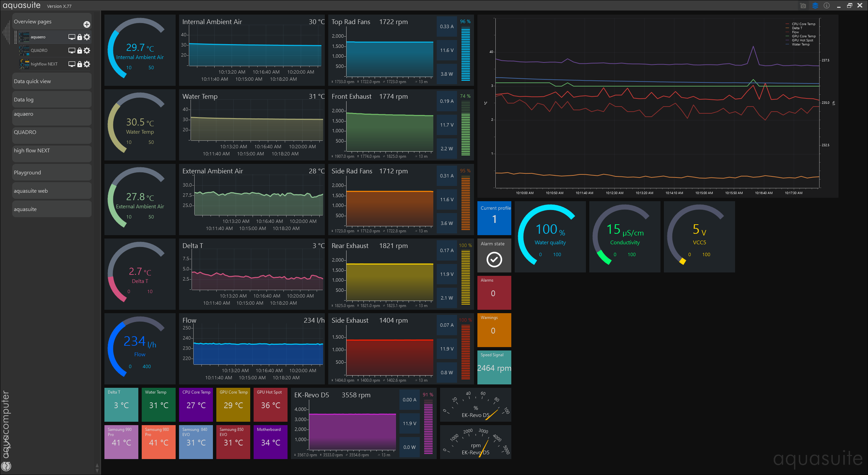Open settings gear for aquaero page
This screenshot has height=475, width=868.
pos(87,37)
